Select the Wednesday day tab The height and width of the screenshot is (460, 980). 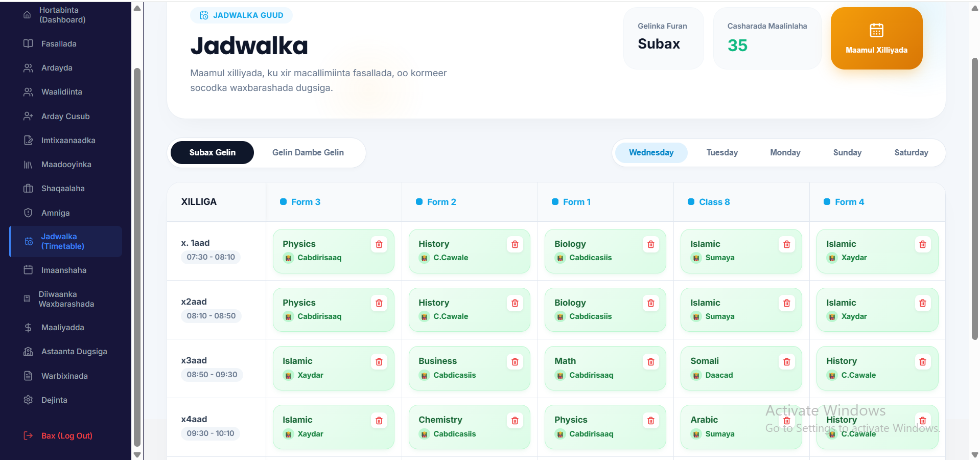tap(651, 152)
